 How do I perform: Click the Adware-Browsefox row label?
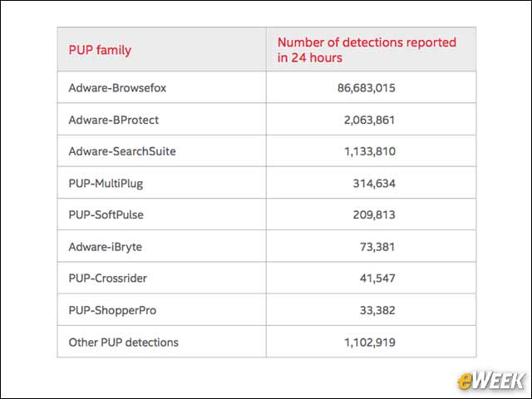117,88
